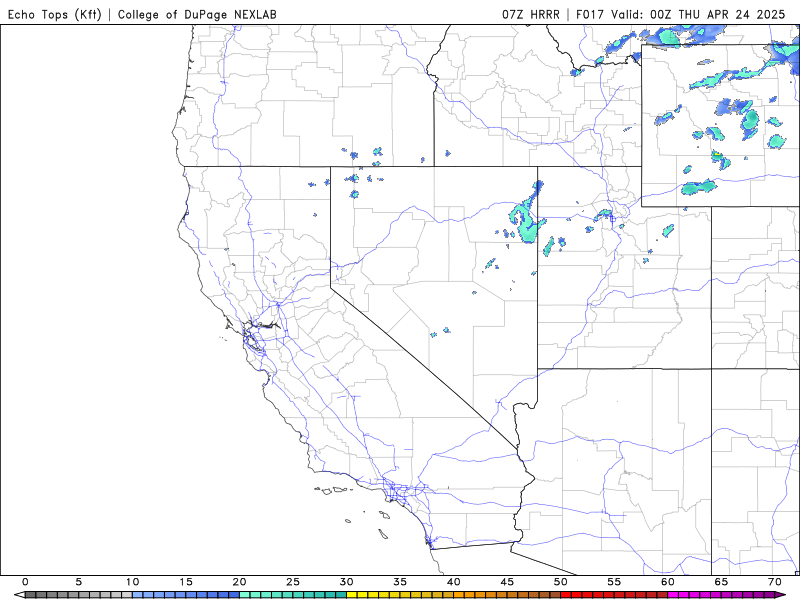
Task: Pick the gray segment of the colorbar
Action: [x=79, y=595]
